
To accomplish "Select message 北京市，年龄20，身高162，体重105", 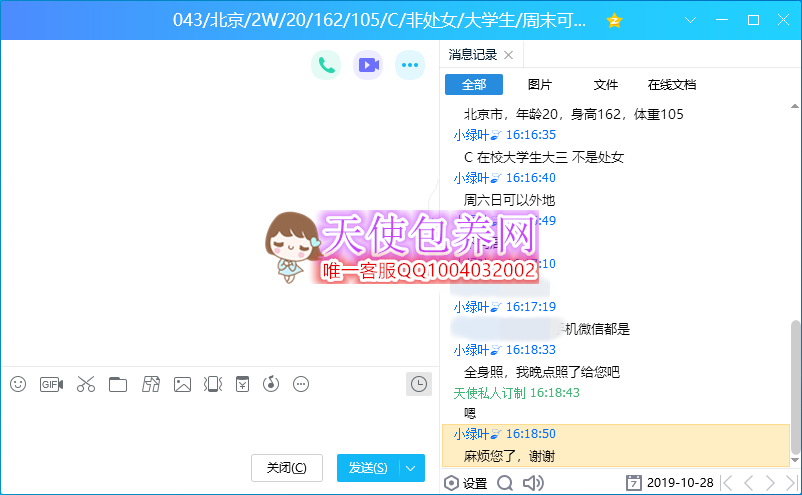I will pos(573,114).
